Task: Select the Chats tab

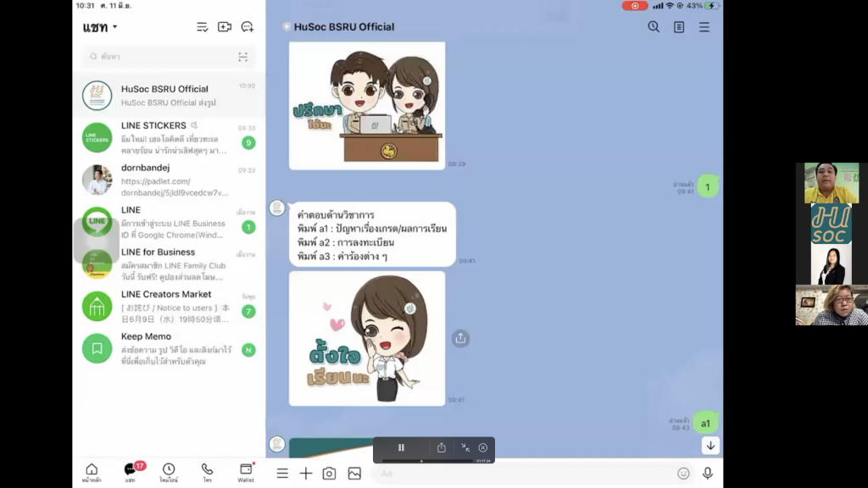Action: point(131,473)
